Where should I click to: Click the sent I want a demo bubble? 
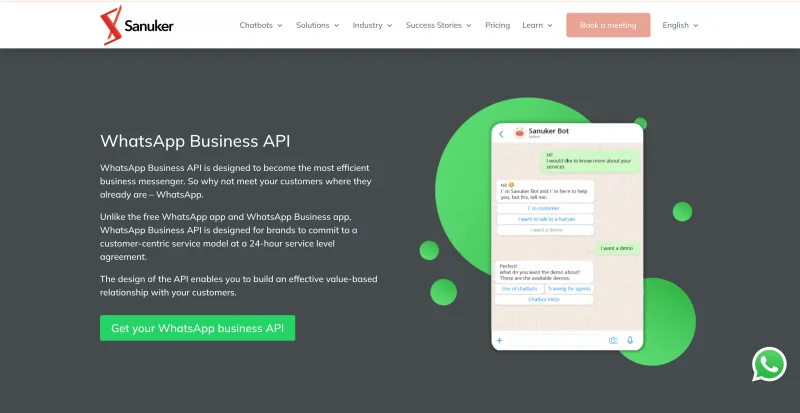click(616, 248)
